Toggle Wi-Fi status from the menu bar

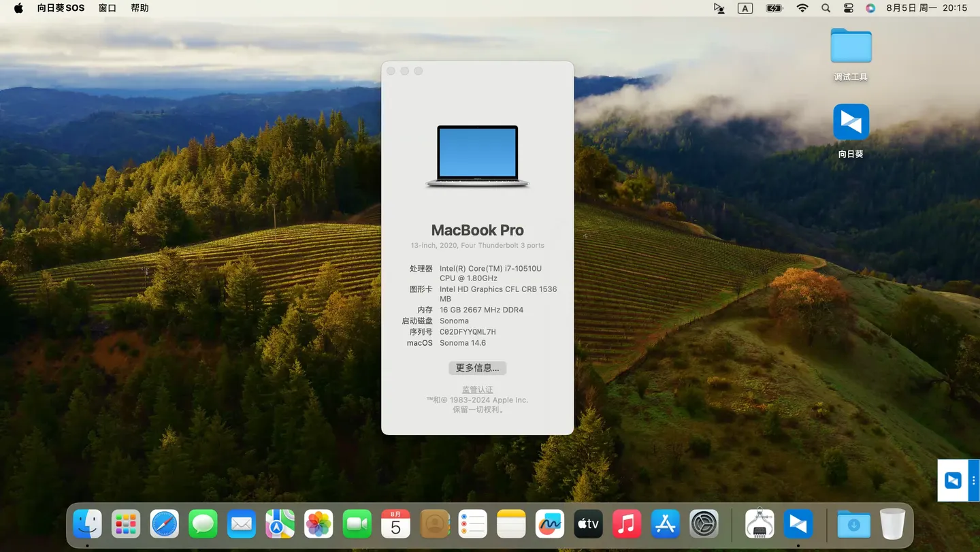pyautogui.click(x=802, y=7)
